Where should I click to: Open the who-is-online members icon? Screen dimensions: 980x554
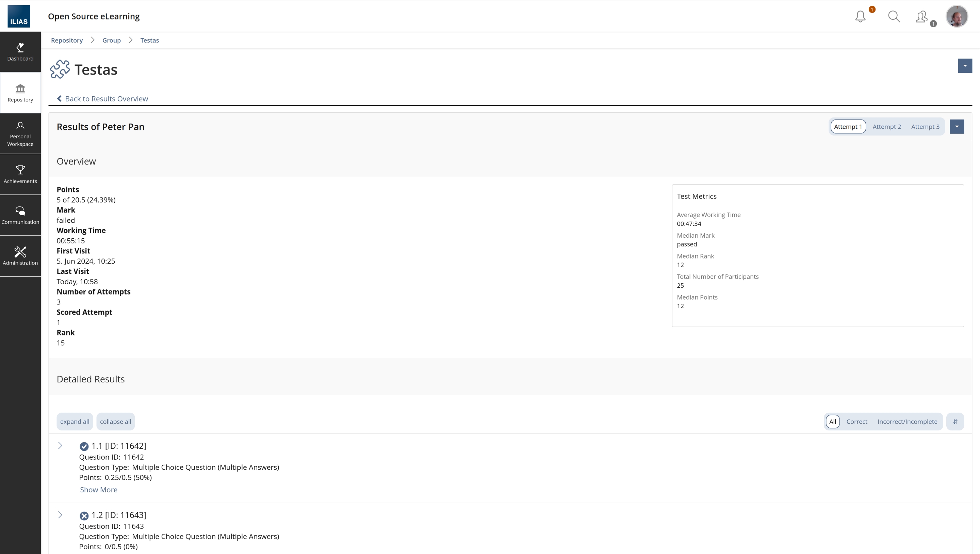tap(921, 16)
